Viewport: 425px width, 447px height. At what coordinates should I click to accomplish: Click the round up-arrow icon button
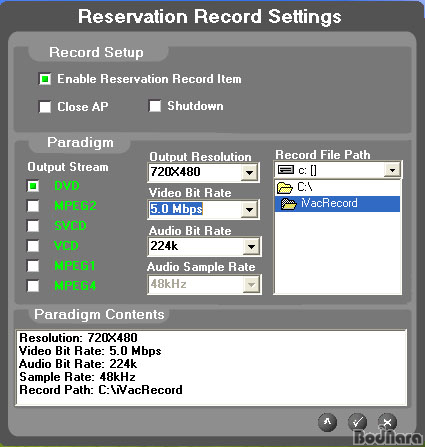click(x=327, y=422)
